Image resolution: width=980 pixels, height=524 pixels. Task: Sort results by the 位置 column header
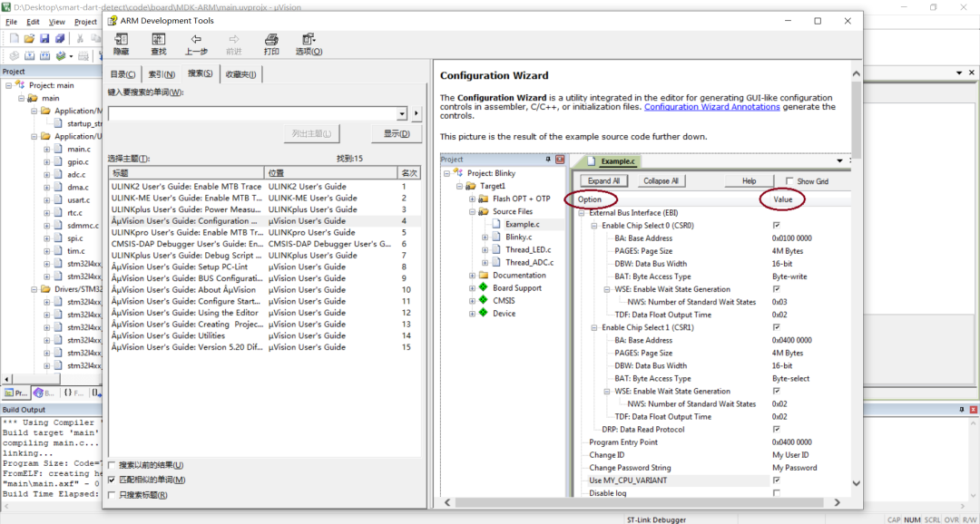[x=330, y=172]
